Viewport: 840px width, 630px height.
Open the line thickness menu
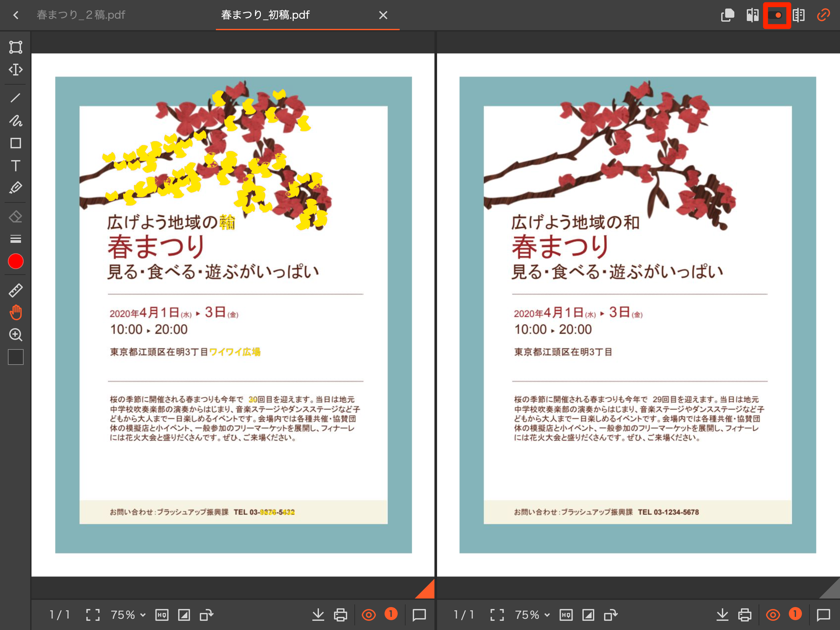tap(15, 239)
